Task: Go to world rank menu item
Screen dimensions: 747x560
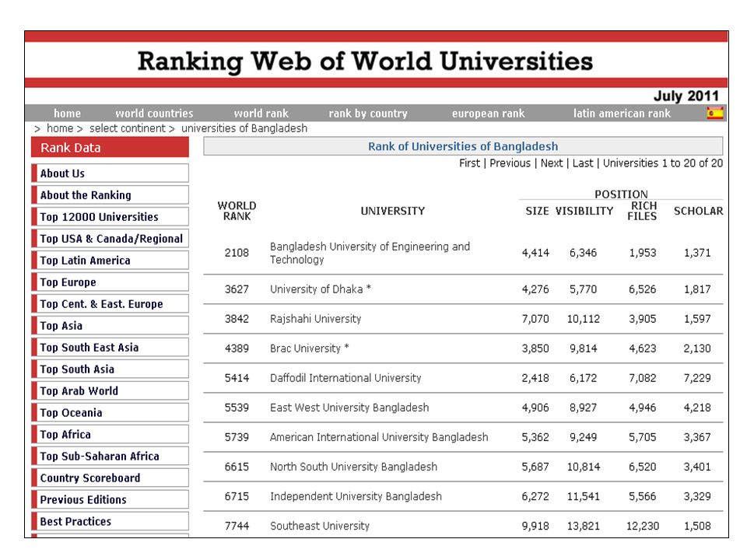Action: (261, 114)
